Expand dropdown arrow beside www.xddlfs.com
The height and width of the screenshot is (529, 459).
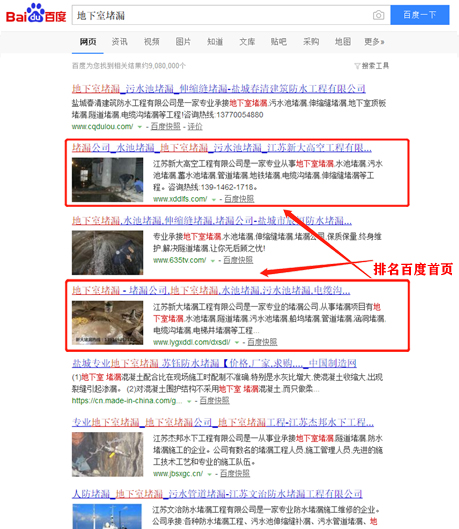click(x=213, y=200)
